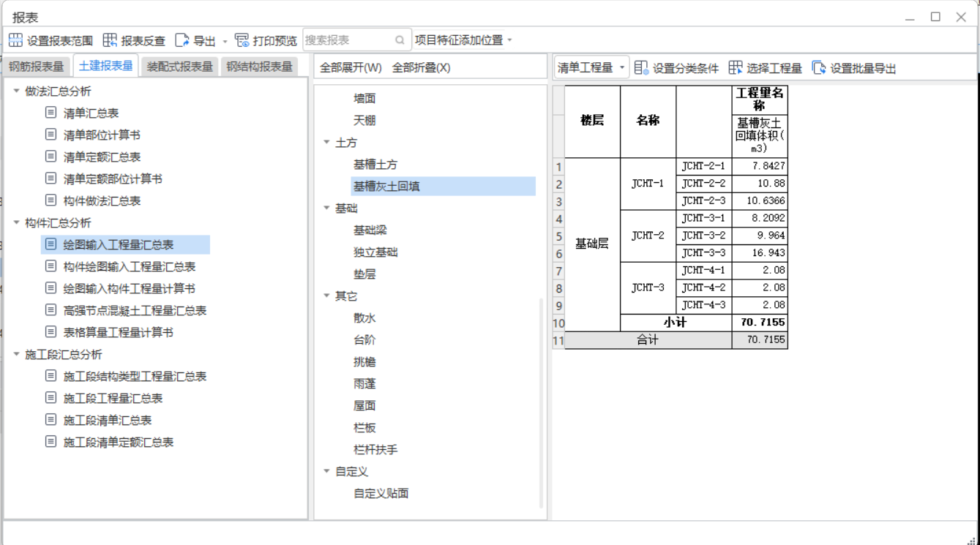
Task: Click the 设置报表范围 toolbar icon
Action: (15, 40)
